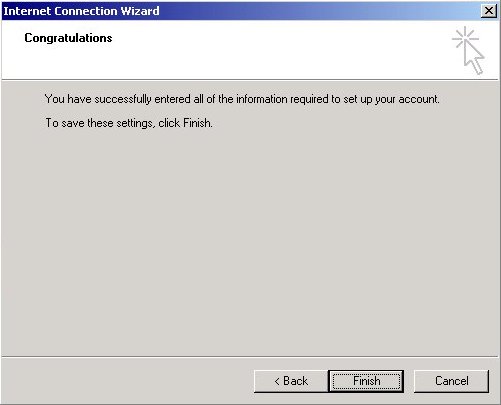Viewport: 501px width, 405px height.
Task: Click the word 'account' in the success message
Action: 418,99
